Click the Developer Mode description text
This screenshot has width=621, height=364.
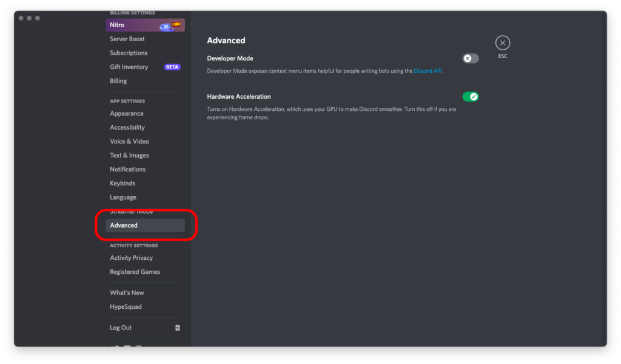325,71
